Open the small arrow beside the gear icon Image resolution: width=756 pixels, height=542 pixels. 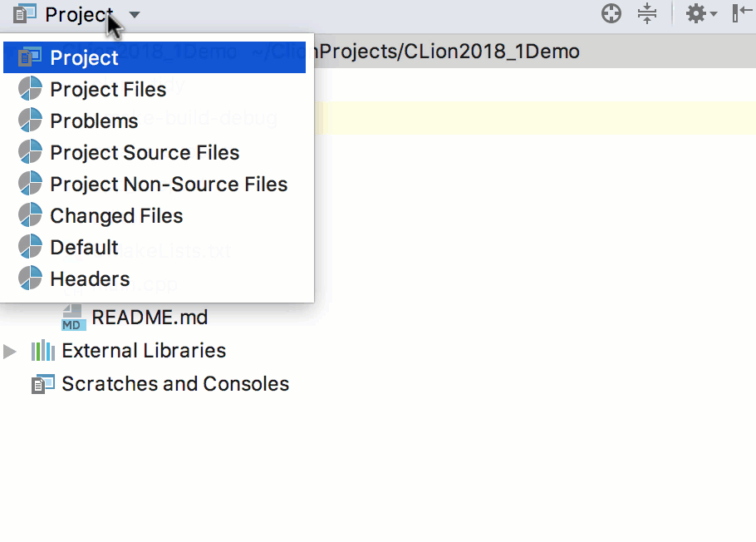(x=714, y=14)
